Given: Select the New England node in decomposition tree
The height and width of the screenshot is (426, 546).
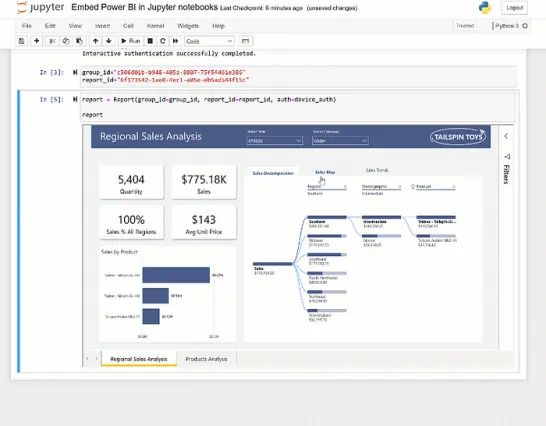Looking at the screenshot, I should click(x=327, y=315).
